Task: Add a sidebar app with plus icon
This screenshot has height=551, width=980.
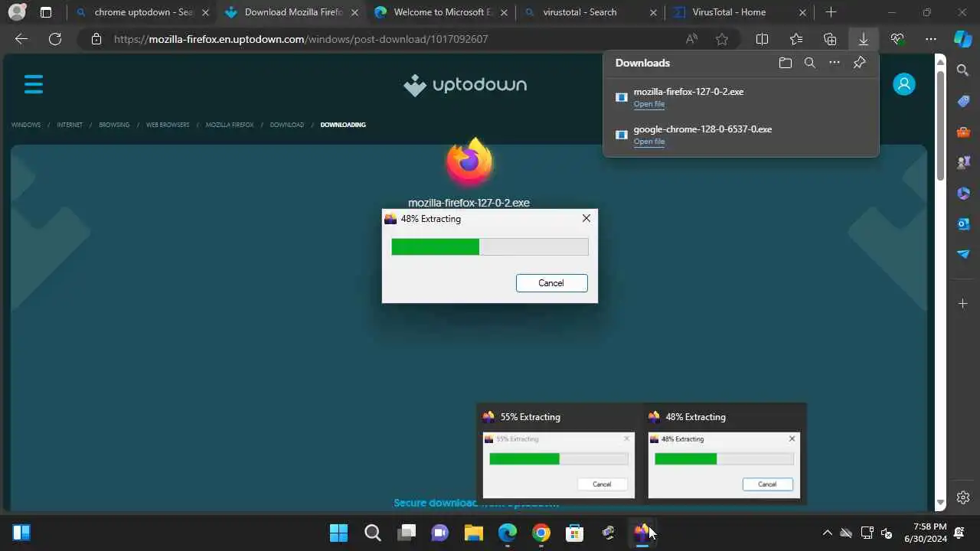Action: pyautogui.click(x=963, y=304)
